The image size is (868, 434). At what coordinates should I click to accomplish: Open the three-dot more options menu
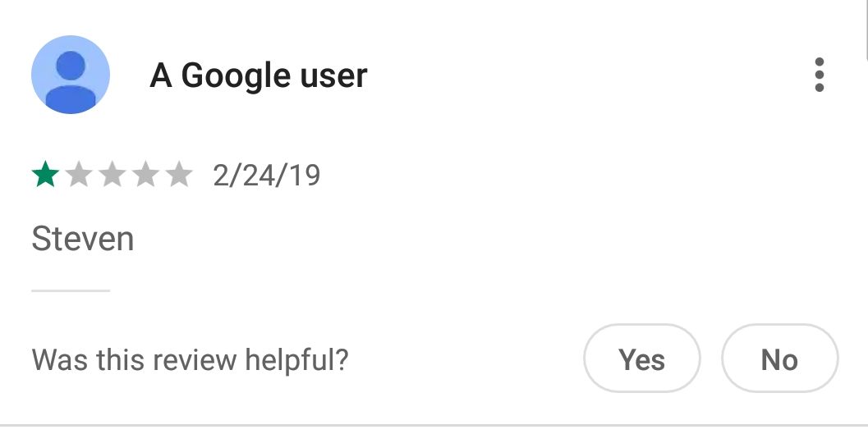tap(819, 75)
